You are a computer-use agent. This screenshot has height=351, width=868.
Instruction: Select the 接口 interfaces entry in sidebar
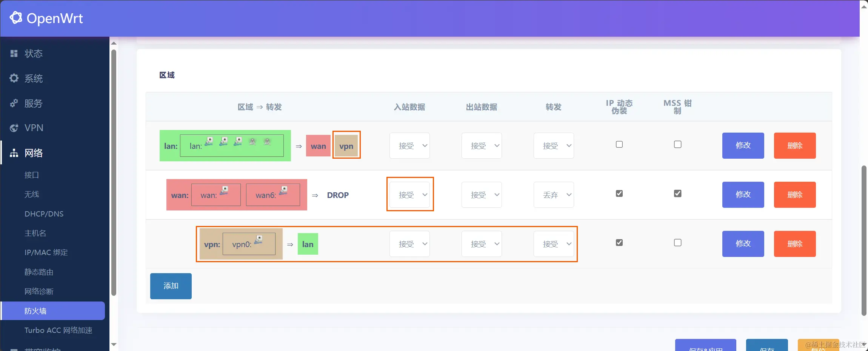click(x=32, y=175)
